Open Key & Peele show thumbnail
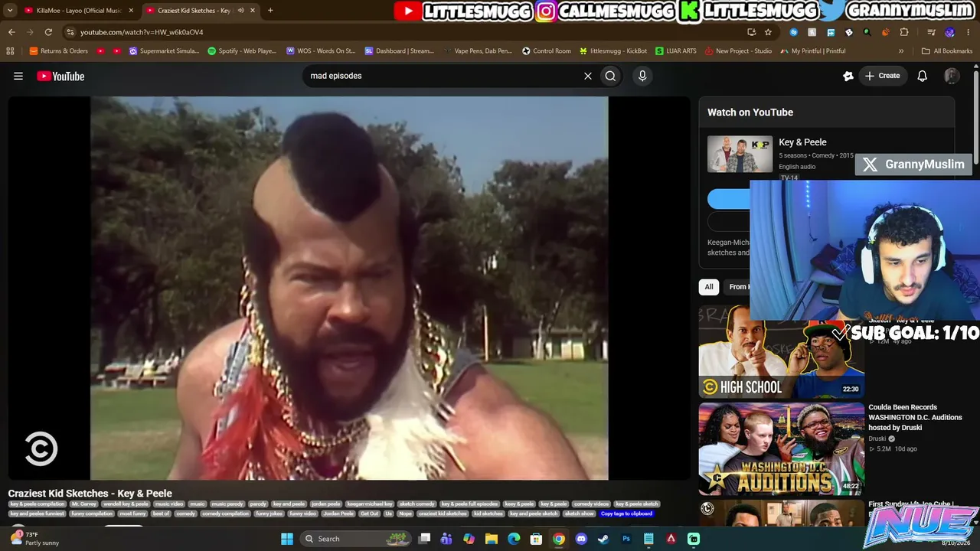980x551 pixels. (x=740, y=154)
